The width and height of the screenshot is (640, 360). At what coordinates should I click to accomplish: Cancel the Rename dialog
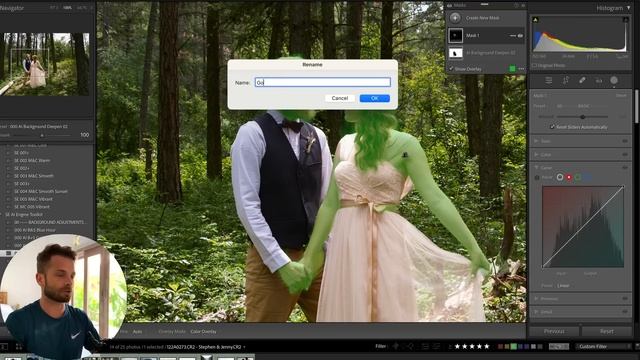[340, 98]
